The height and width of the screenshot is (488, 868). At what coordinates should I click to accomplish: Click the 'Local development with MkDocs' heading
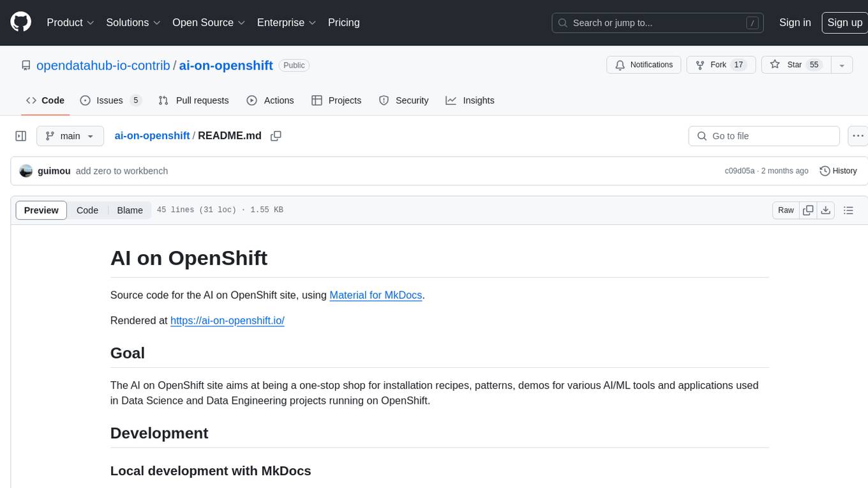211,471
